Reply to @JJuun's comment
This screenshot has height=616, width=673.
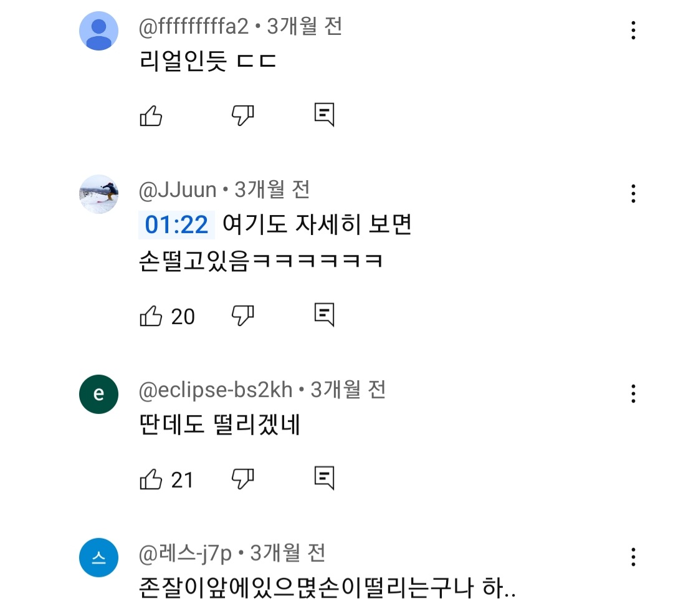point(324,316)
